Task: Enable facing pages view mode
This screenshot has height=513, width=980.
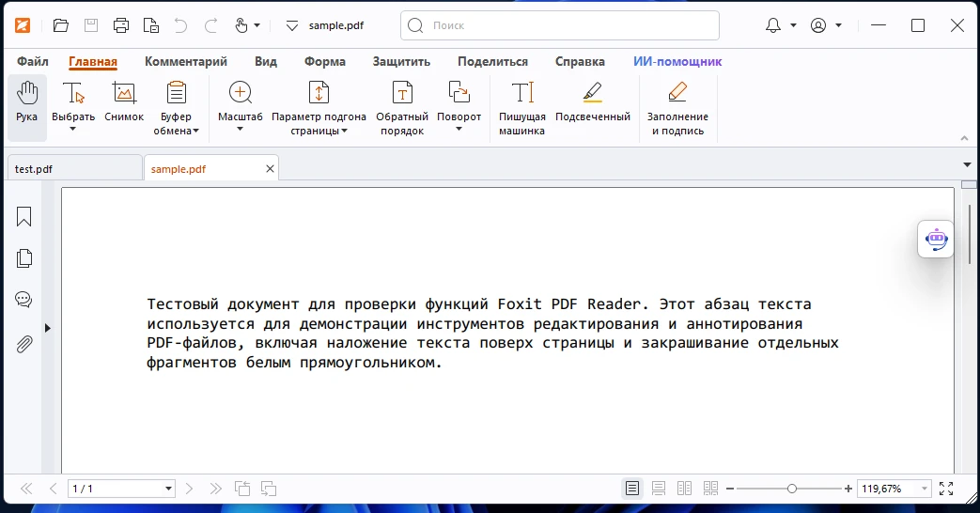Action: [684, 489]
